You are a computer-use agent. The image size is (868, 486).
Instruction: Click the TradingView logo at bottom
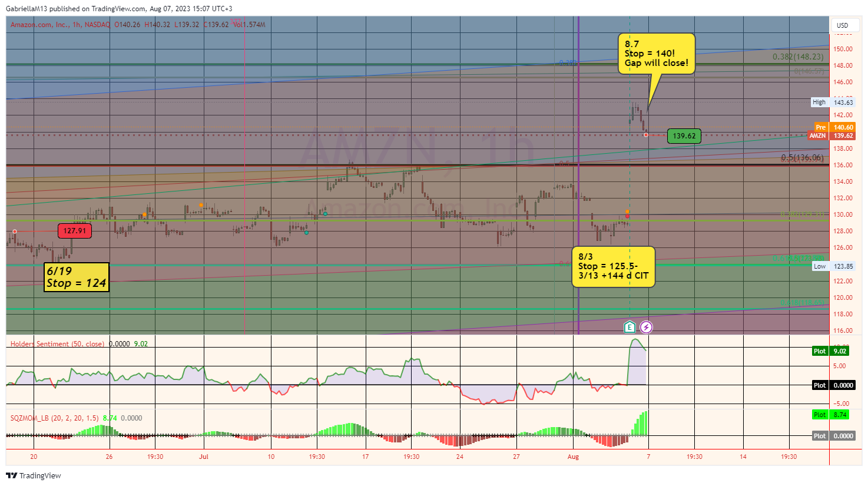point(34,475)
